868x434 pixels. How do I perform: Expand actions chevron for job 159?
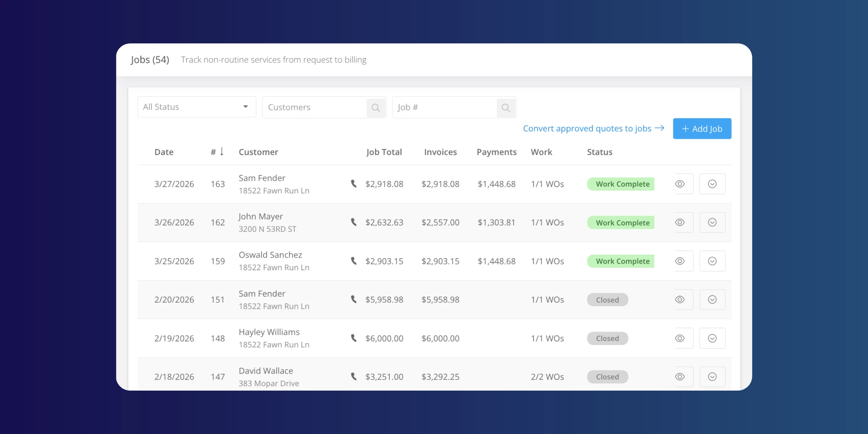coord(712,261)
